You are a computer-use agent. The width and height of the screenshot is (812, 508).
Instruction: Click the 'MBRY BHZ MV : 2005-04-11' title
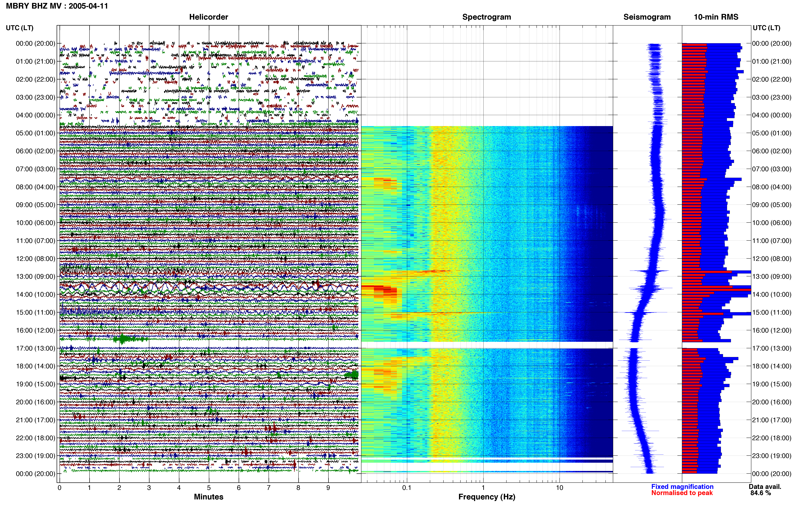(x=57, y=6)
